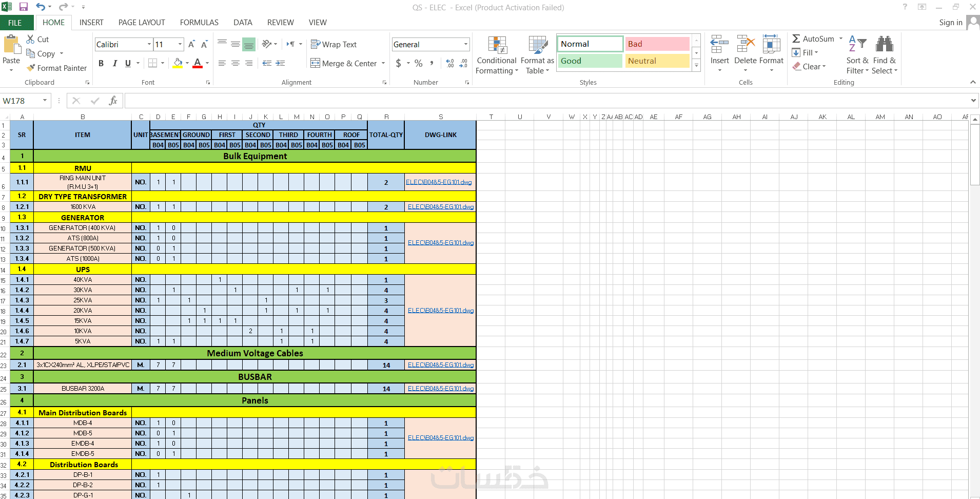This screenshot has width=980, height=499.
Task: Click the Insert Function fx button
Action: point(113,101)
